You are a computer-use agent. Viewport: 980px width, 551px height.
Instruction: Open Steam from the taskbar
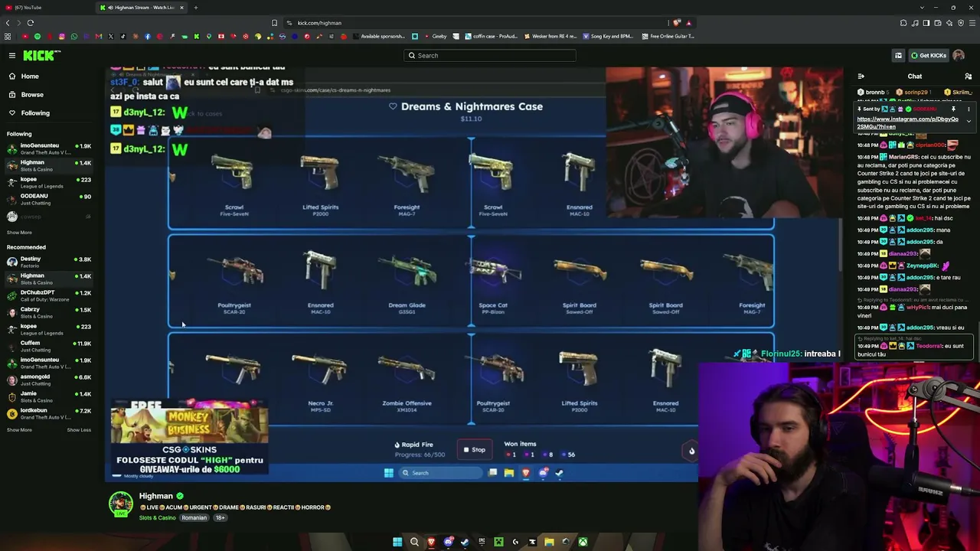(465, 542)
